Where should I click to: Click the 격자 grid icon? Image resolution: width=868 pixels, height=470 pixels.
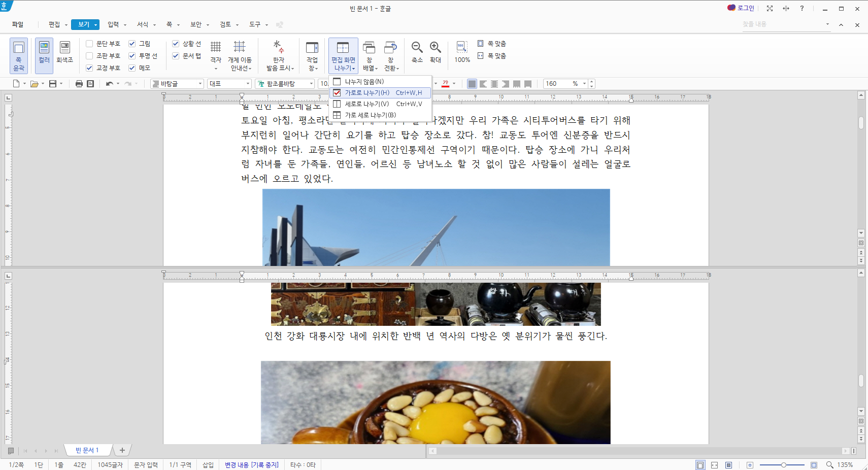216,47
